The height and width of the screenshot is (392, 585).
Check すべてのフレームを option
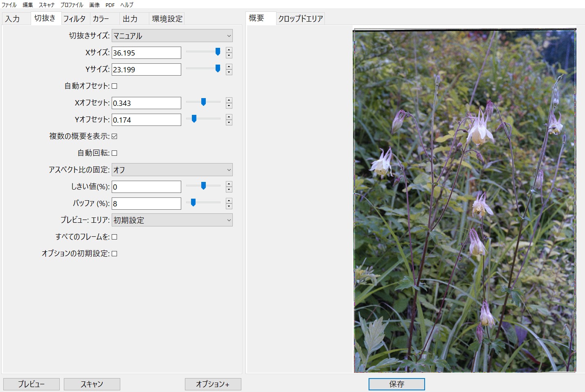coord(115,236)
